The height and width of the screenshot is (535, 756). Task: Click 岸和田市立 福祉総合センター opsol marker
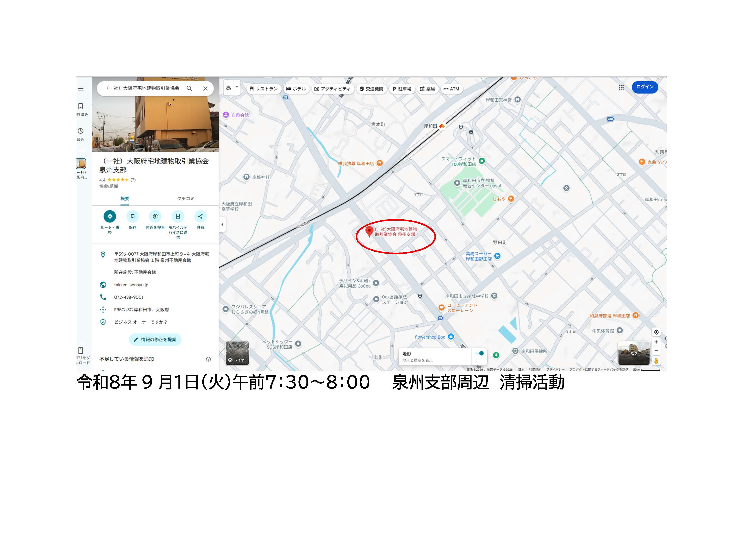[457, 183]
